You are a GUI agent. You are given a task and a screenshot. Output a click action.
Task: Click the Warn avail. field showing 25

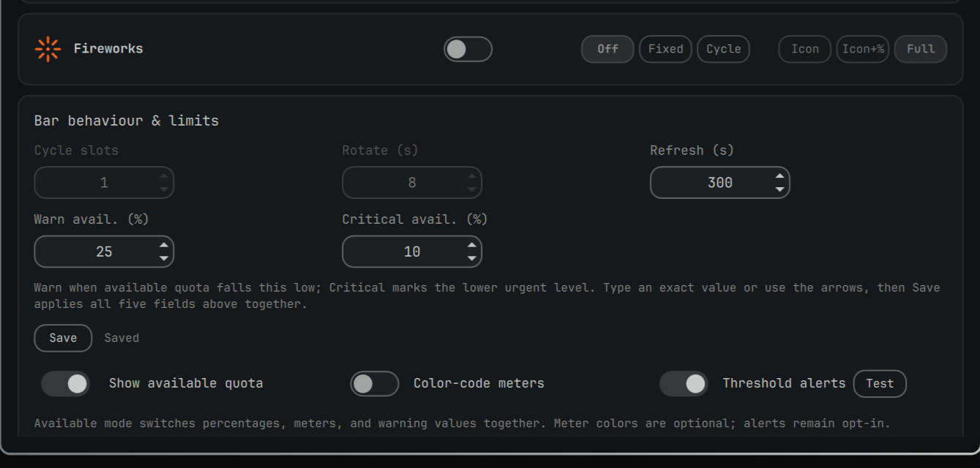click(104, 252)
